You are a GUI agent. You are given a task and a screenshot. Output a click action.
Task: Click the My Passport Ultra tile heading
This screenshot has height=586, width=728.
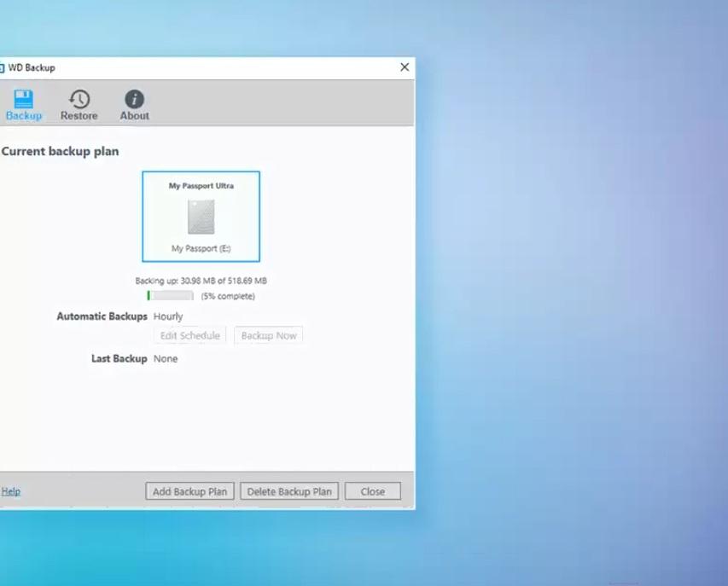coord(201,185)
